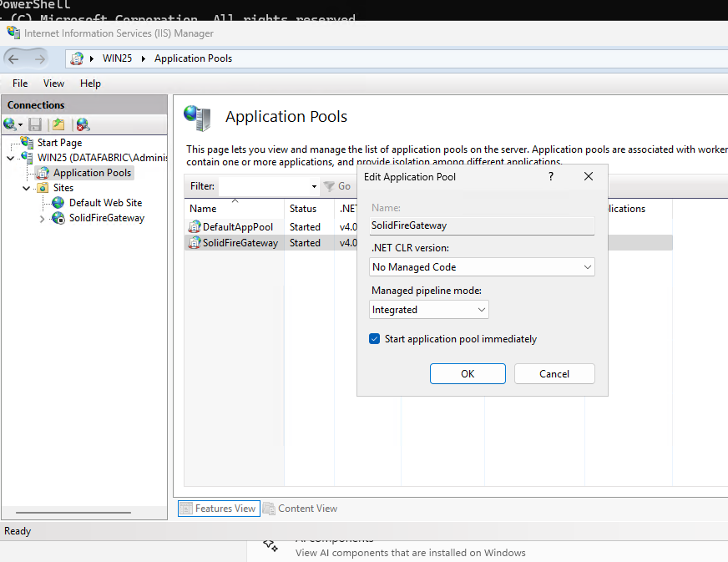Viewport: 728px width, 562px height.
Task: Click the Connections pane horizontal scrollbar
Action: pos(73,512)
